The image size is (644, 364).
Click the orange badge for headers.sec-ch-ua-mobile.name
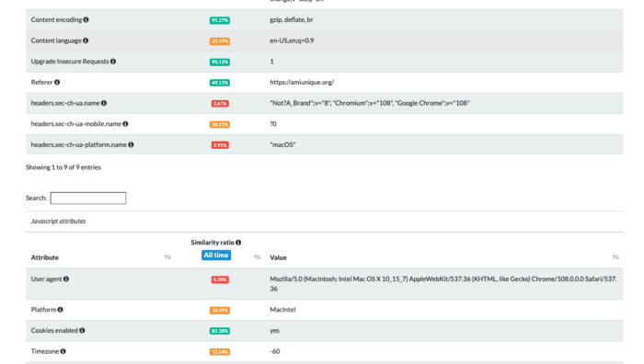click(x=220, y=124)
